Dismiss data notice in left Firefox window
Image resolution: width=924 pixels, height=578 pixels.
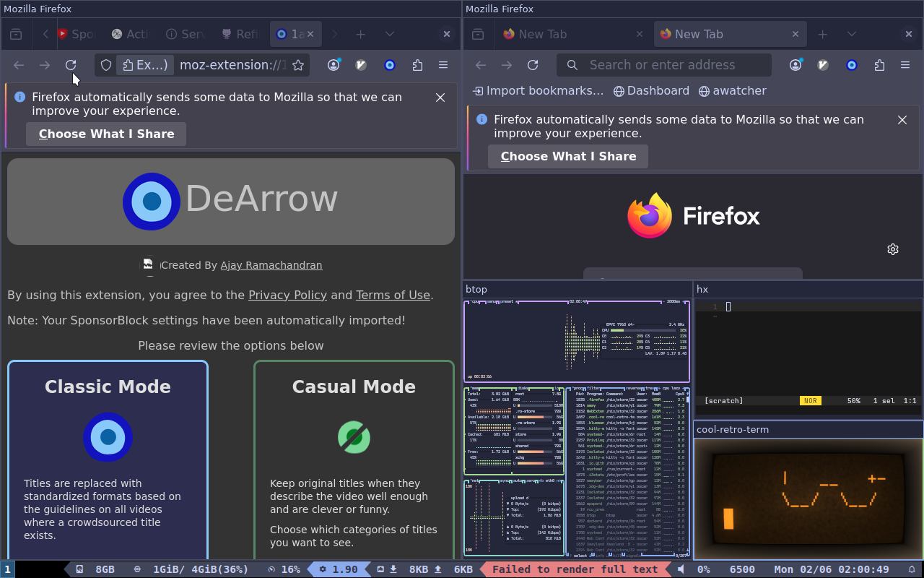coord(440,98)
